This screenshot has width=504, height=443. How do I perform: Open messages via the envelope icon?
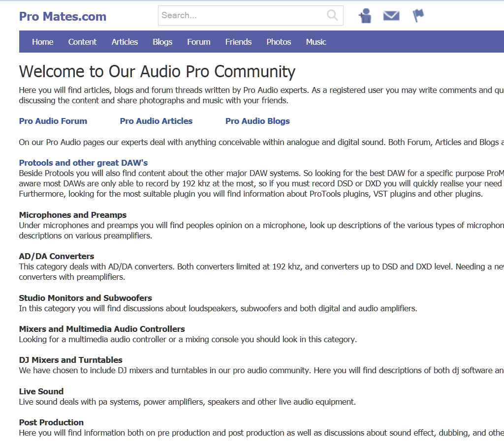(x=391, y=16)
